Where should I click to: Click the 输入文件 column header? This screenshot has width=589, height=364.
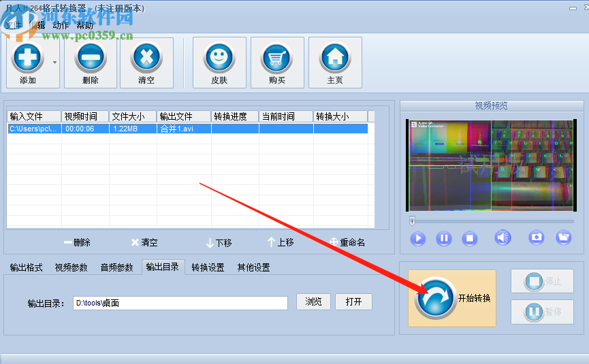34,116
